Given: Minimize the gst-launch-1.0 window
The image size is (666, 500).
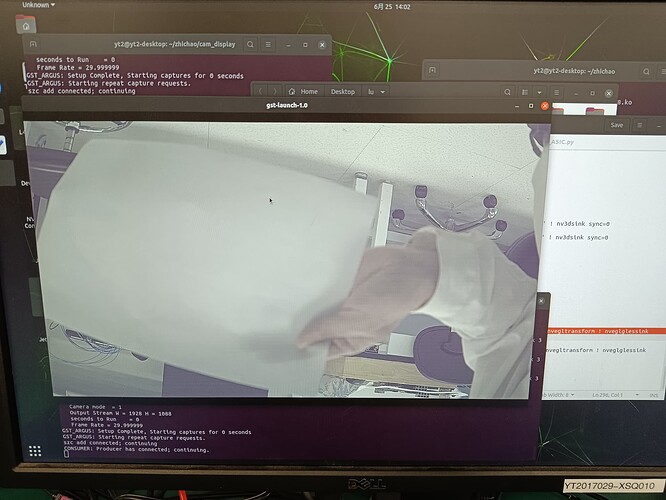Looking at the screenshot, I should click(517, 106).
